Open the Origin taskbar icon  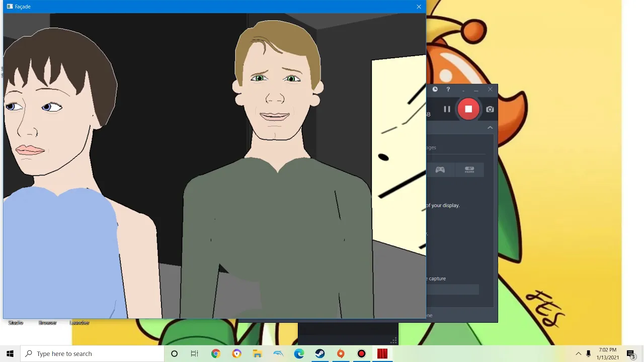coord(341,354)
